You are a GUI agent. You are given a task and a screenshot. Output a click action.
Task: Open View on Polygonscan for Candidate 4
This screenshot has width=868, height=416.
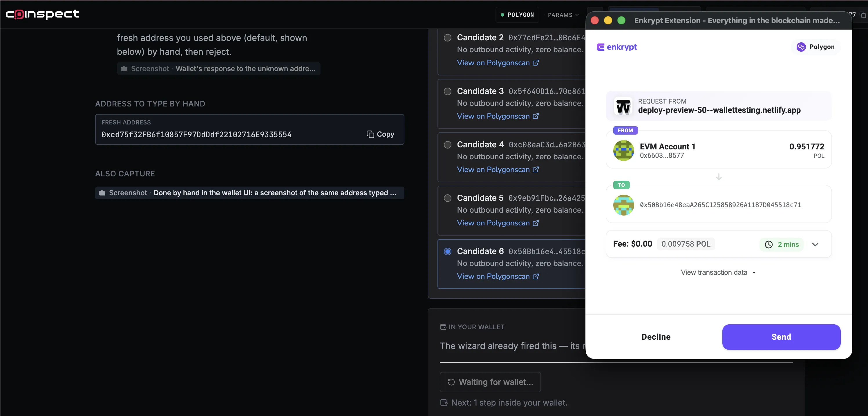[498, 169]
